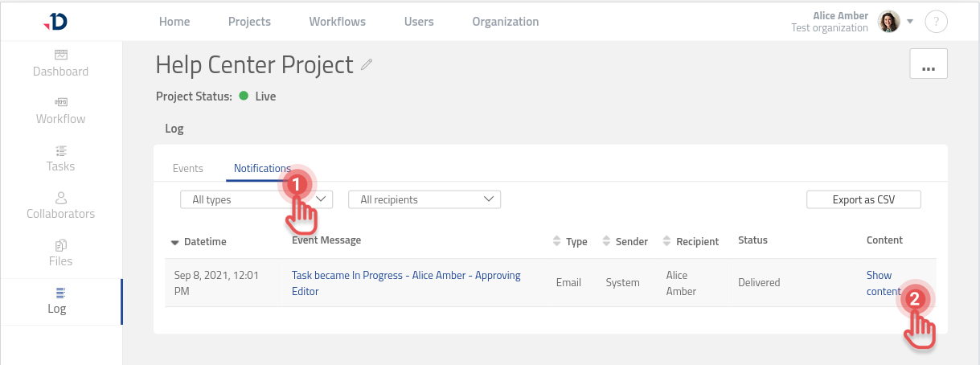Open Projects in top navigation

pos(249,22)
